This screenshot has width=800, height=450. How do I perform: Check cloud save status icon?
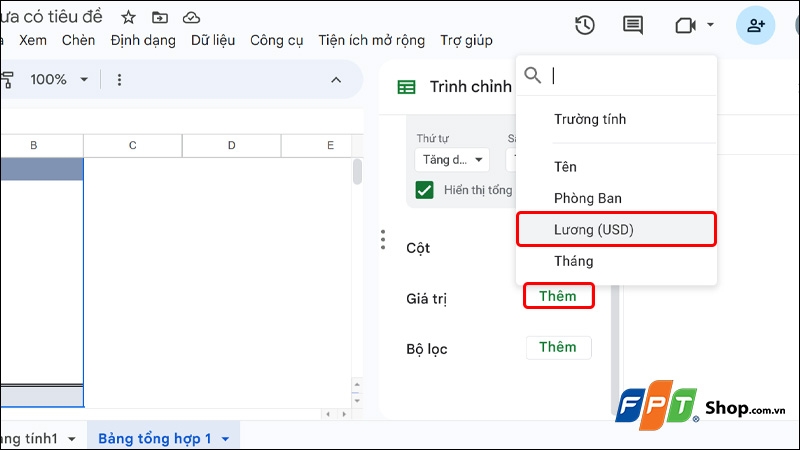(191, 18)
